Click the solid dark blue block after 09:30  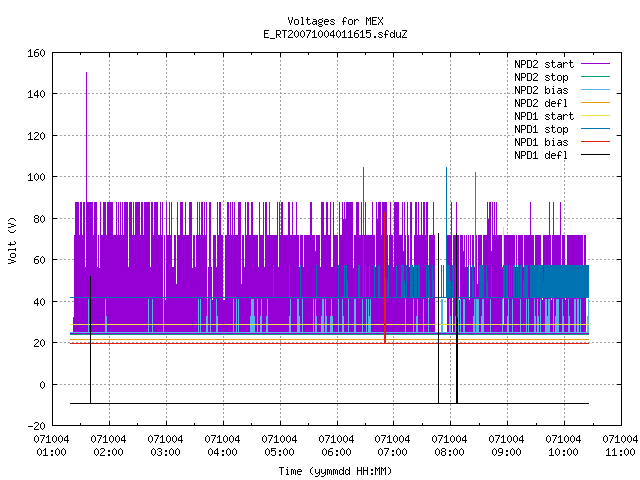(x=559, y=282)
